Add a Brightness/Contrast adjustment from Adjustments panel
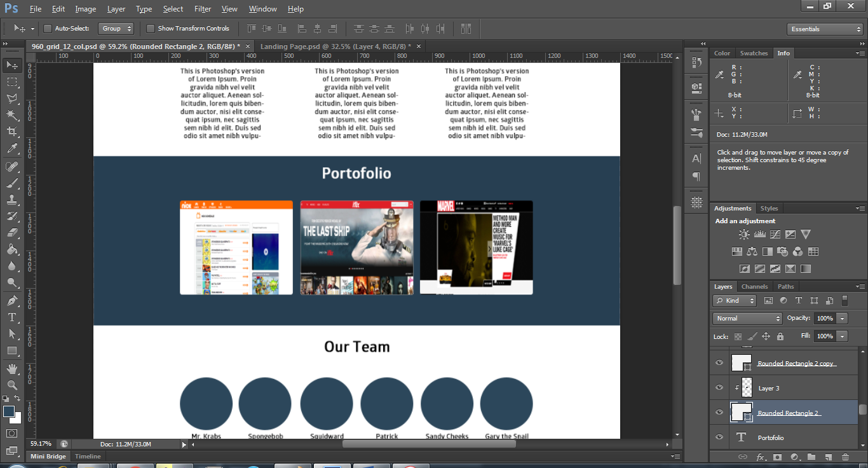This screenshot has height=468, width=868. tap(743, 234)
